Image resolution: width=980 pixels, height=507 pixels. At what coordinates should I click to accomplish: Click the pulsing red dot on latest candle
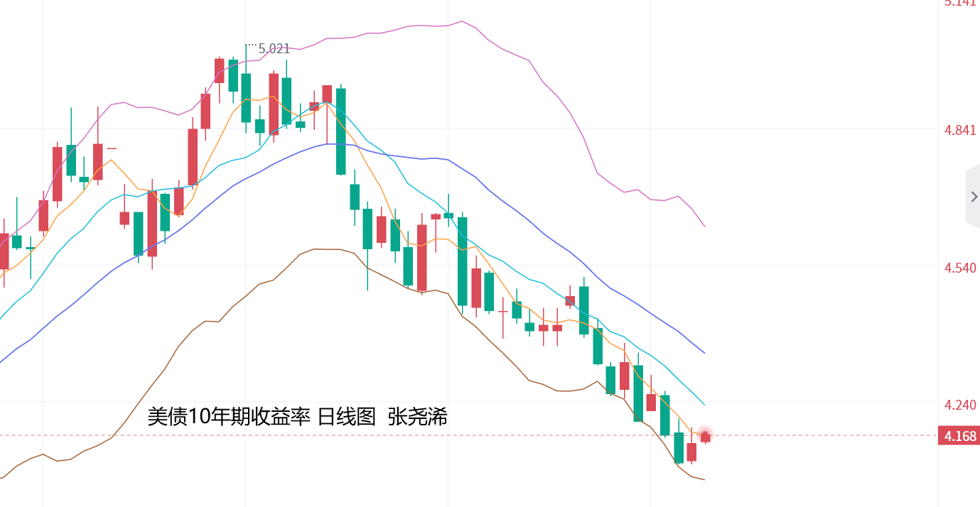tap(706, 436)
